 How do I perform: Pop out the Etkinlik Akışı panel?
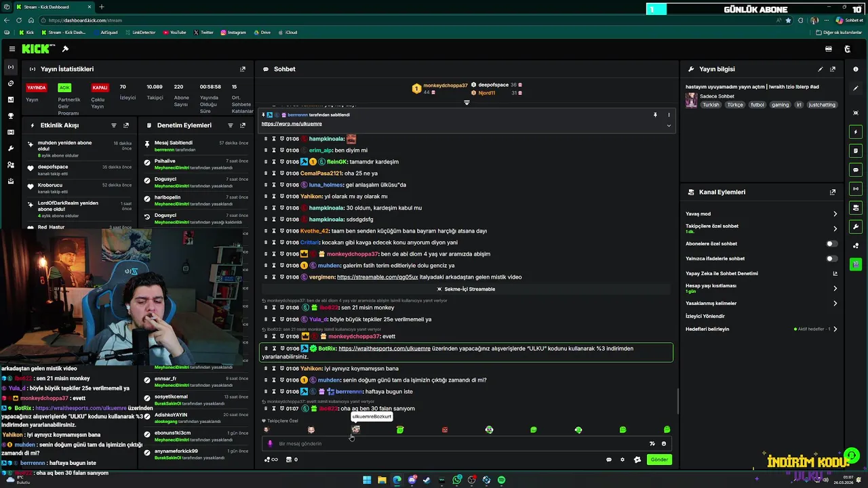tap(126, 125)
